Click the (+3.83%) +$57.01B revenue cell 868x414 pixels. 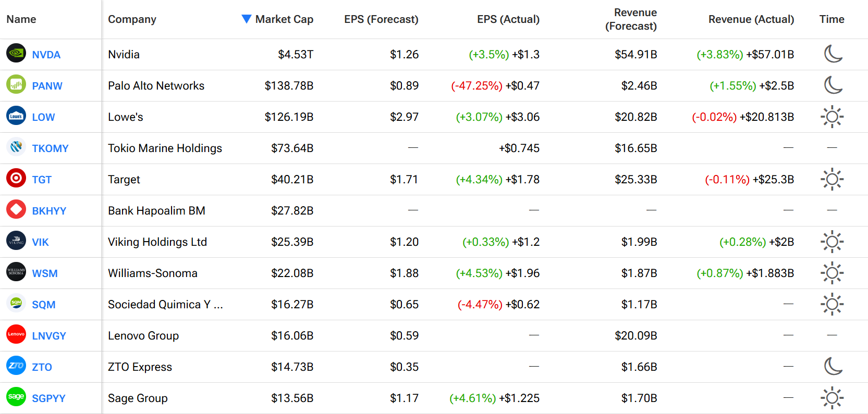pos(745,55)
